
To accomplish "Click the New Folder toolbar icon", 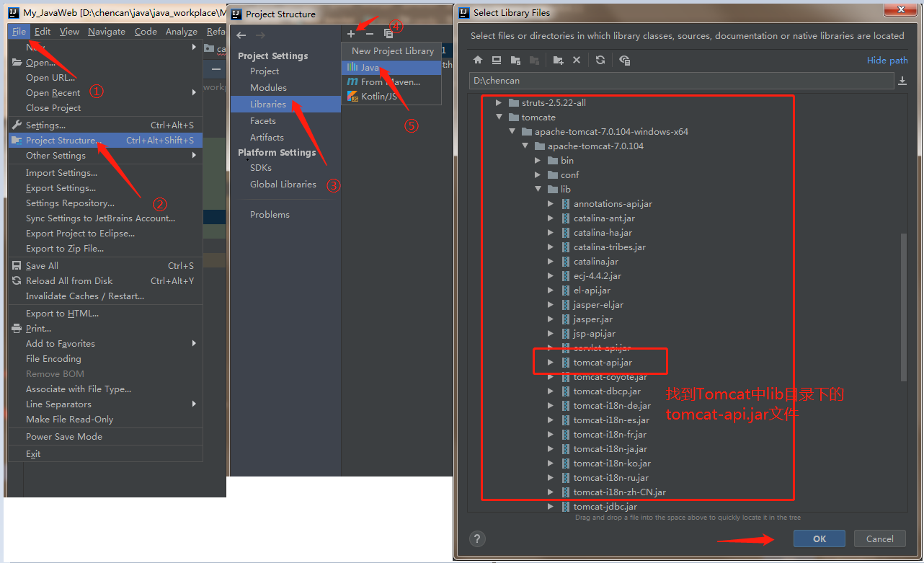I will point(558,61).
